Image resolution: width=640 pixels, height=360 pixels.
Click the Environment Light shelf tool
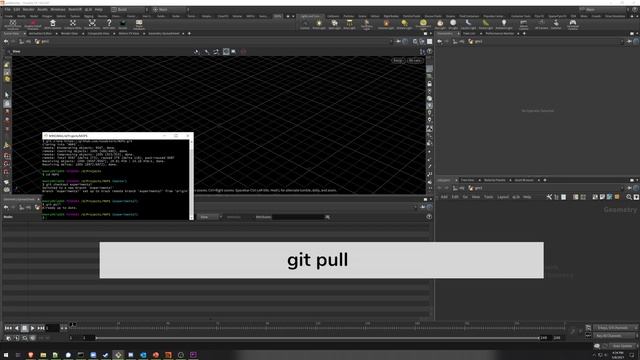pos(423,24)
